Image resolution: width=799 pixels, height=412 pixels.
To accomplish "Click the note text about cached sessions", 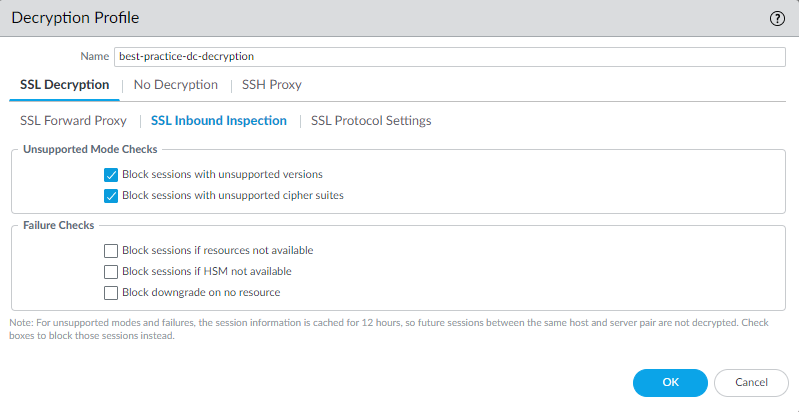I will (x=398, y=329).
